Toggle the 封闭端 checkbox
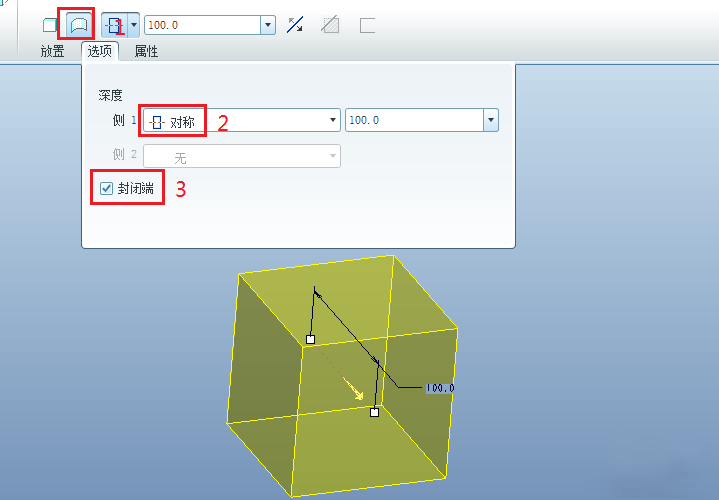Viewport: 719px width, 500px height. (x=106, y=188)
